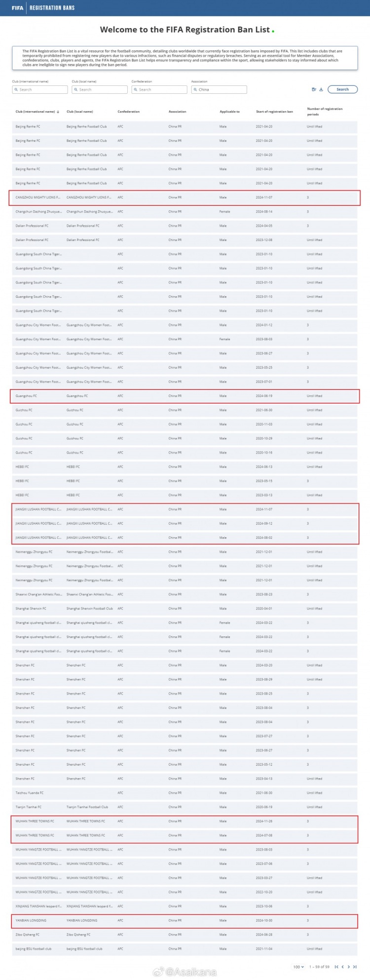Open the Association filter showing China
This screenshot has width=370, height=980.
click(219, 90)
